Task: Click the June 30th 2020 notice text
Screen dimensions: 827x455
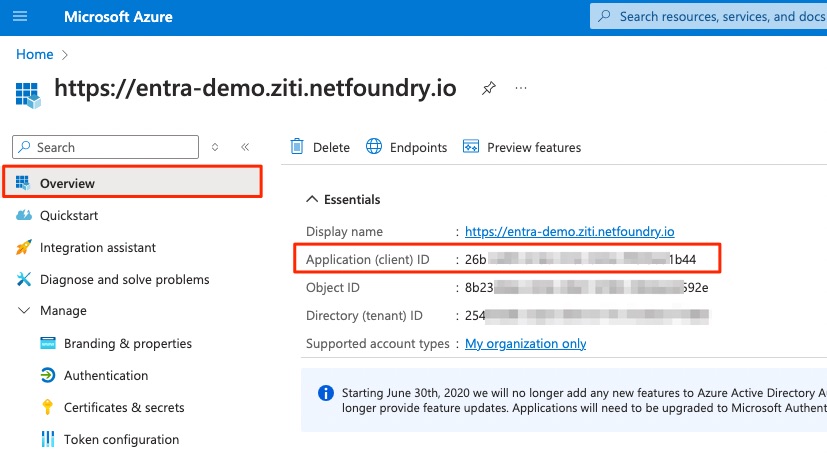Action: (x=584, y=400)
